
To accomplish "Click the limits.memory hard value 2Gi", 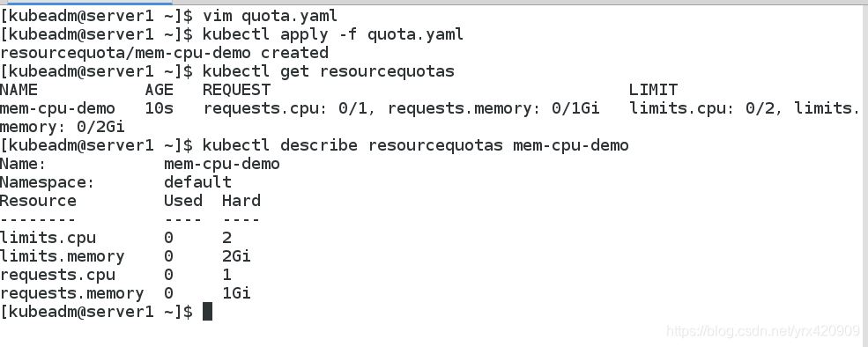I will pos(236,256).
